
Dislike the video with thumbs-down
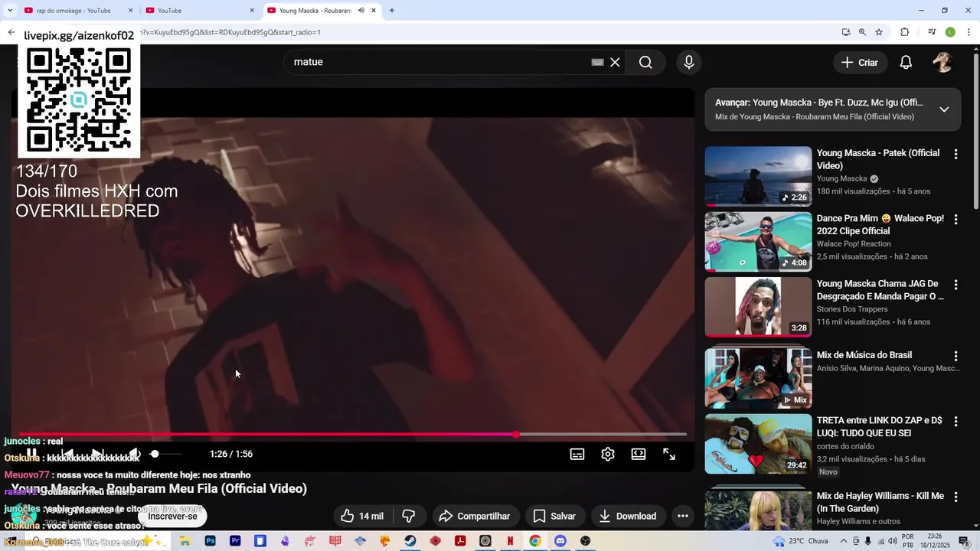click(409, 516)
